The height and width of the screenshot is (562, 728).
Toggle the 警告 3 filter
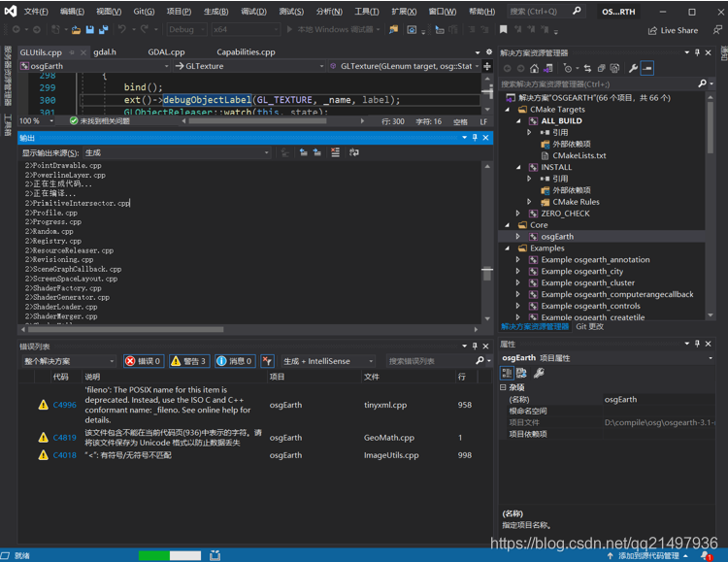coord(188,361)
